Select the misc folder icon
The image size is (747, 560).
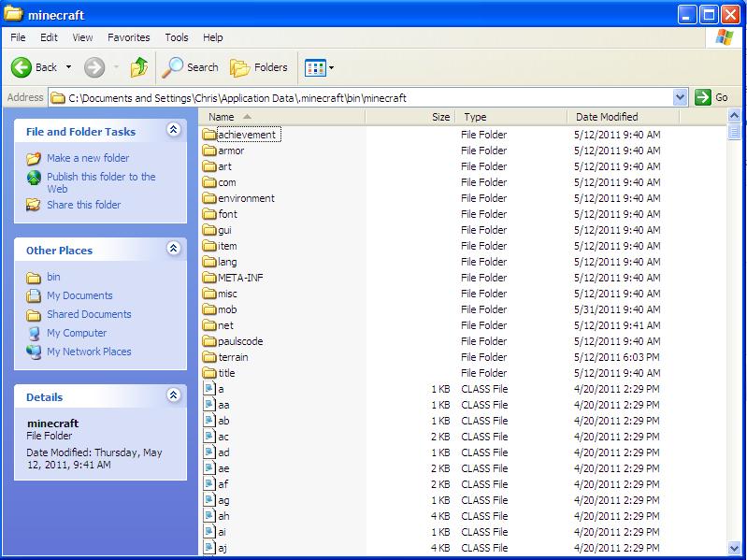[x=209, y=294]
